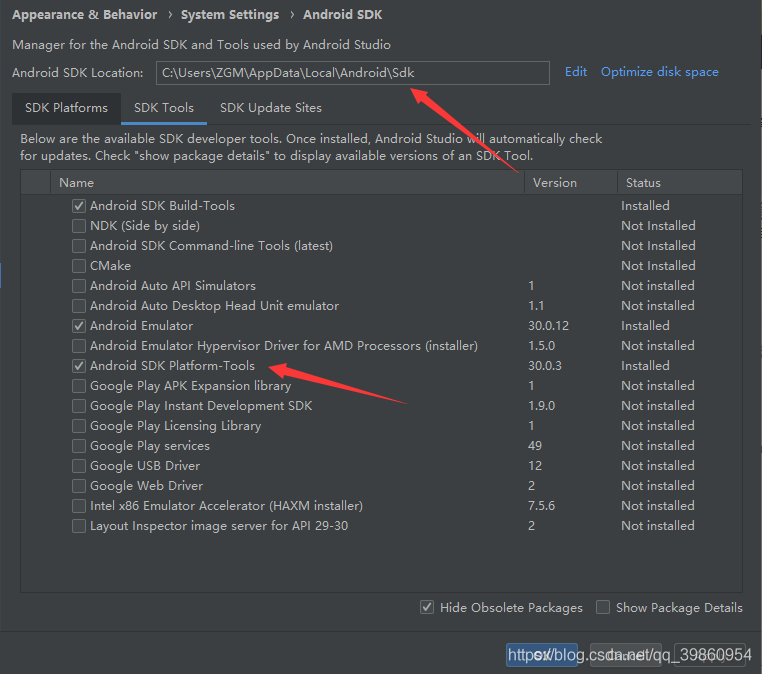Check Google Play Licensing Library box
Screen dimensions: 762x674
point(79,426)
